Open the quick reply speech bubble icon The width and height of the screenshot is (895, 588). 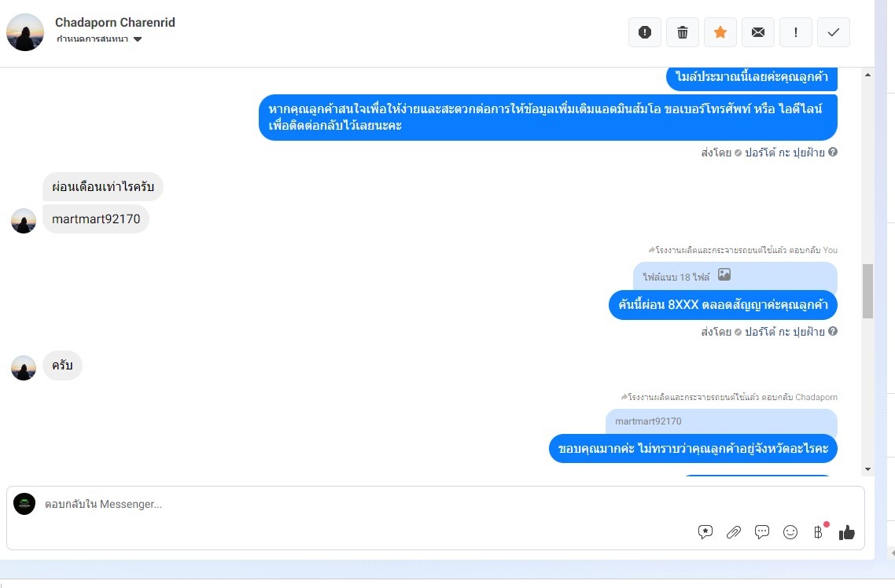(x=762, y=532)
